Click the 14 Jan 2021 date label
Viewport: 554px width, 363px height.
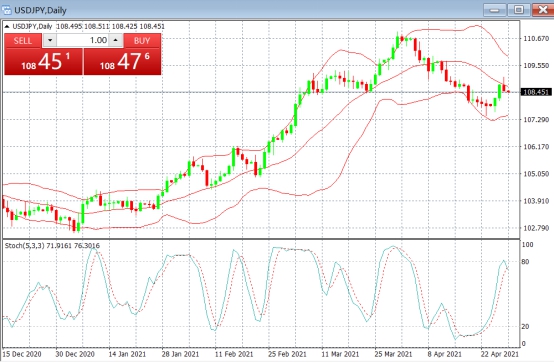click(x=127, y=354)
